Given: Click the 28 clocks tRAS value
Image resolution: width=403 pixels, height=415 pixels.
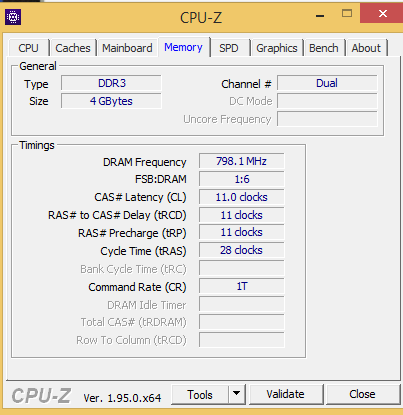Looking at the screenshot, I should [x=242, y=250].
